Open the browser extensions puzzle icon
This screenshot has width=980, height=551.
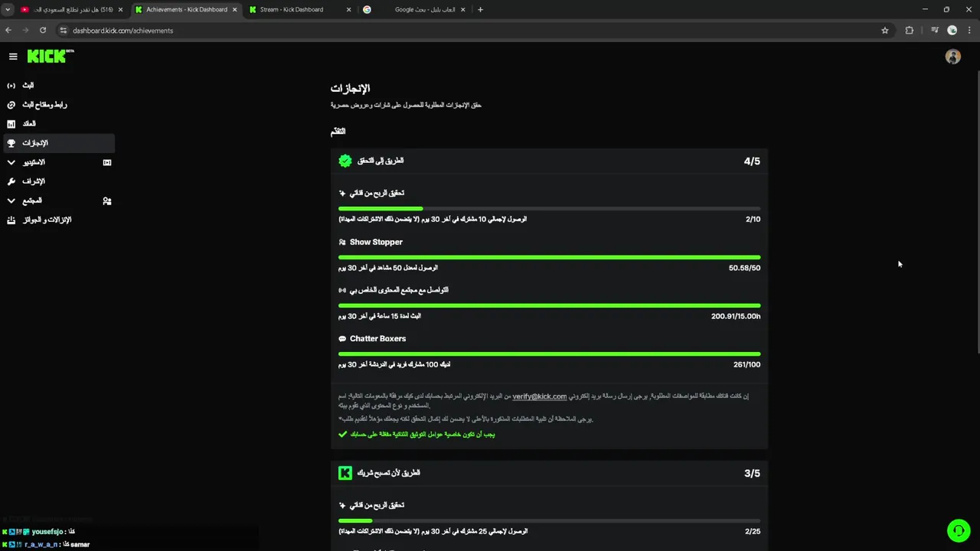point(910,31)
